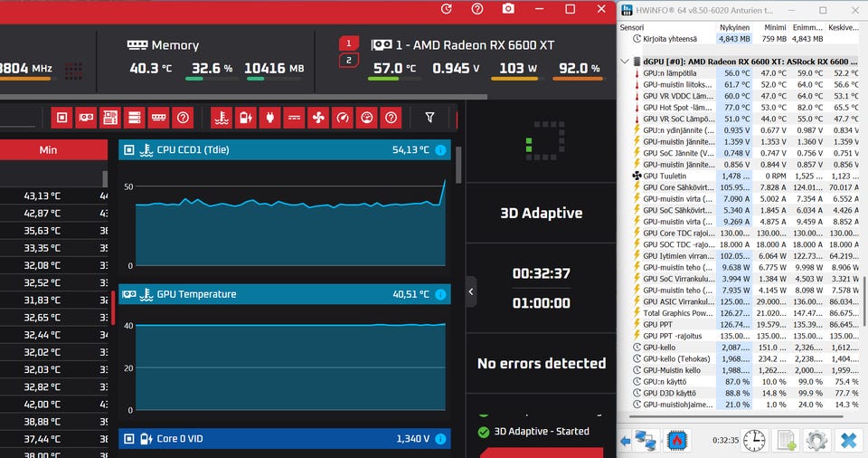Screen dimensions: 868x458
Task: Collapse the dGPU Radeon RX 6600 XT group in HWiNFO
Action: point(625,62)
